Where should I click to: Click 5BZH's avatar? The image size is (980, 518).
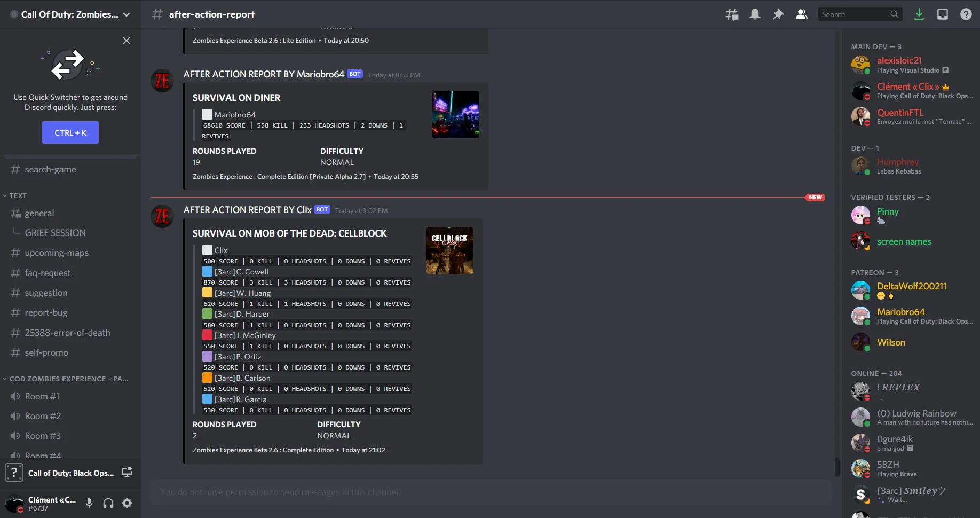860,469
